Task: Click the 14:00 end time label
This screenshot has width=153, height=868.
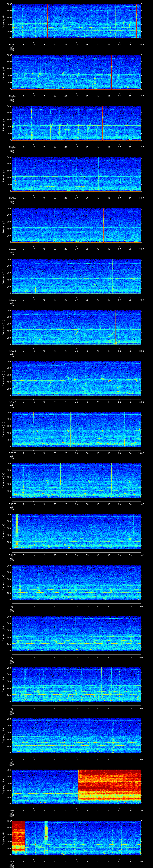Action: click(141, 657)
